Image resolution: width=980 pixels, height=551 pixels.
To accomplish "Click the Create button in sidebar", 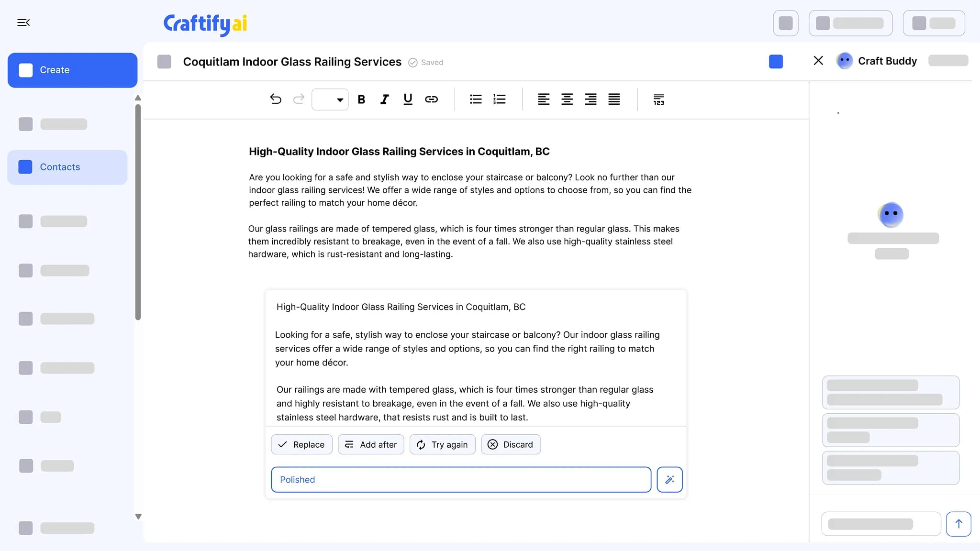I will (x=72, y=70).
